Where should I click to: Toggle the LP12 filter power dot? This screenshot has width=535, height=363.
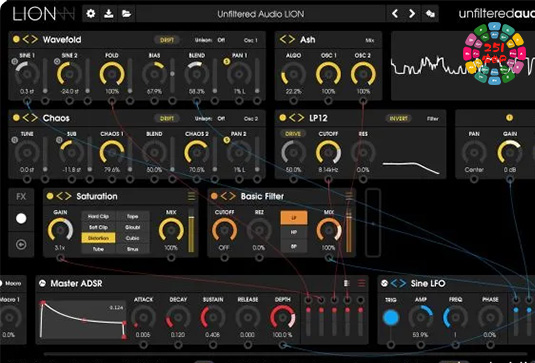pos(283,118)
